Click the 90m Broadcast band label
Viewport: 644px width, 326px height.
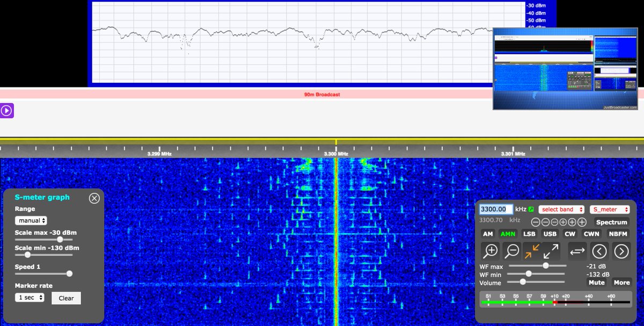coord(322,95)
